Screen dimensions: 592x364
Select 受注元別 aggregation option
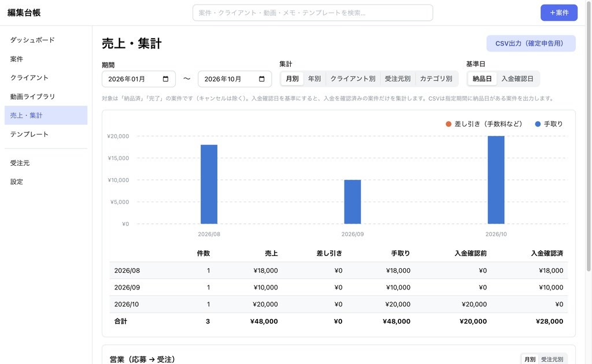click(398, 79)
